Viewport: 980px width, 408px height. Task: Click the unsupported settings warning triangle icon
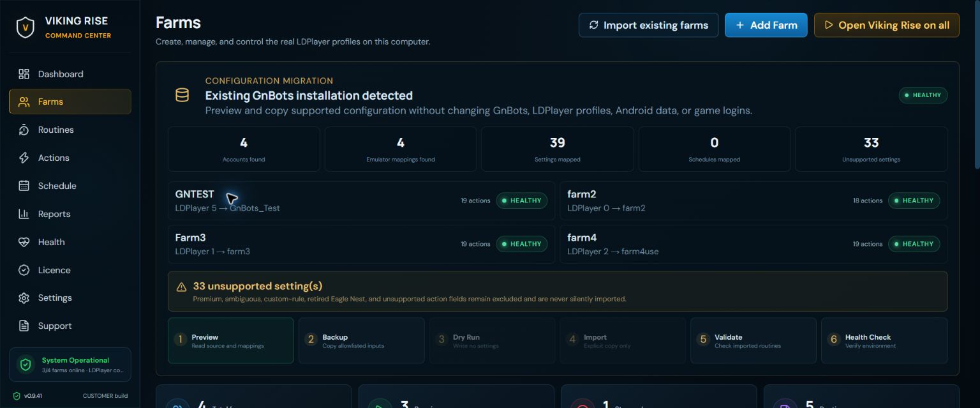point(182,287)
